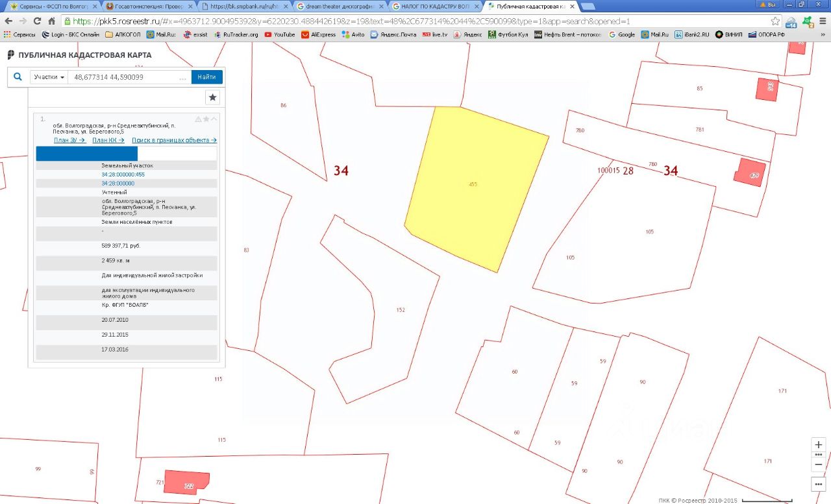The image size is (831, 504).
Task: Go back with the browser back arrow
Action: click(x=8, y=21)
